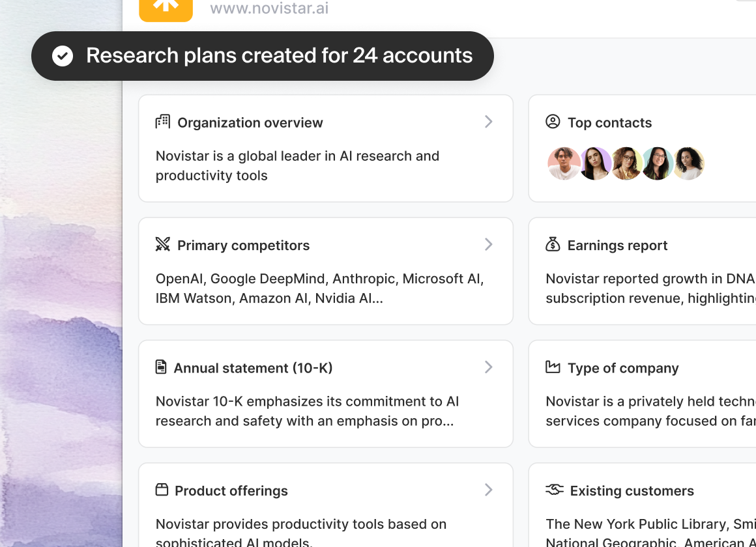The width and height of the screenshot is (756, 547).
Task: Select the Top contacts person icon
Action: point(553,121)
